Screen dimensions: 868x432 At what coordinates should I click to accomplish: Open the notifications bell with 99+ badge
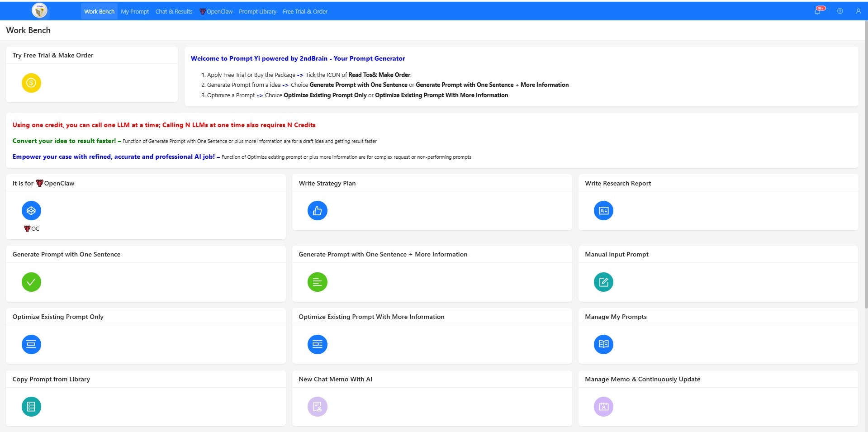818,11
